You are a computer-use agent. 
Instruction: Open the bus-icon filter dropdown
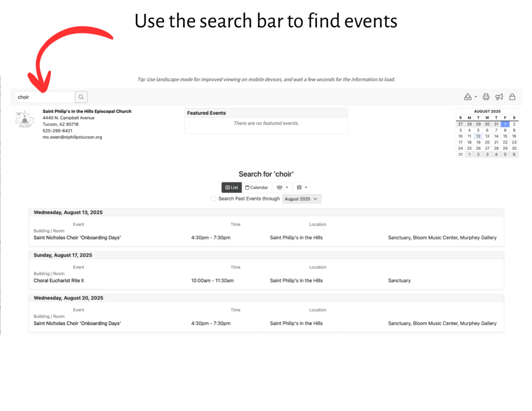coord(301,188)
